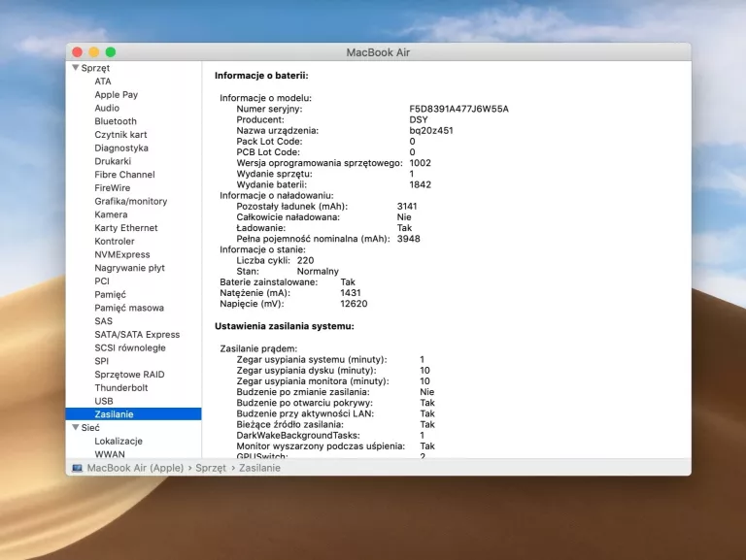Open Karty Ethernet section

tap(126, 228)
